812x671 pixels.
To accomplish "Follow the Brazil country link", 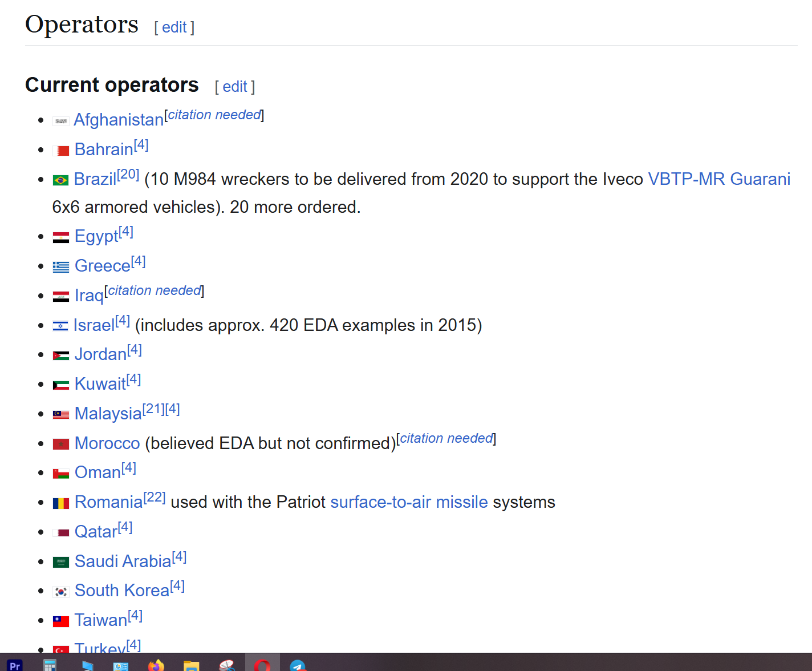I will 95,179.
